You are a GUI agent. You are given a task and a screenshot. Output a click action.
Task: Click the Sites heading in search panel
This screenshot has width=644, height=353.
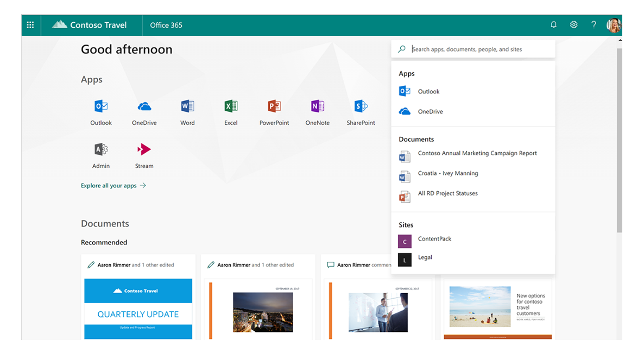click(406, 225)
